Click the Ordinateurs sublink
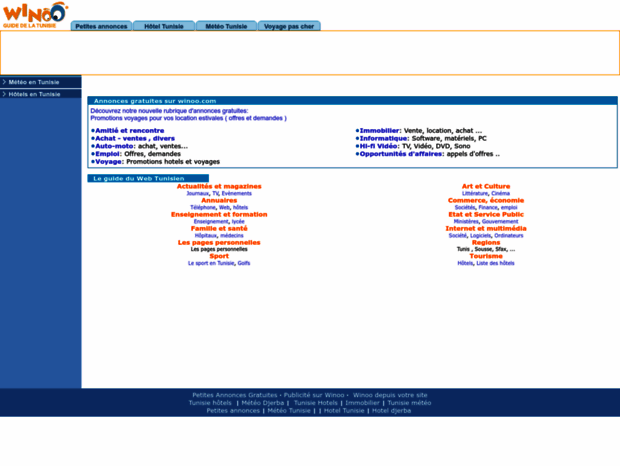620x466 pixels. [x=508, y=236]
